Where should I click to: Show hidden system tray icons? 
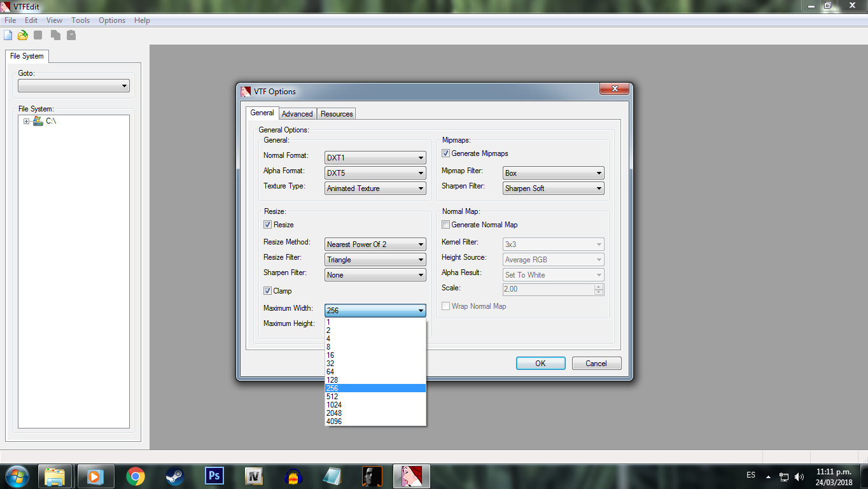[x=768, y=476]
